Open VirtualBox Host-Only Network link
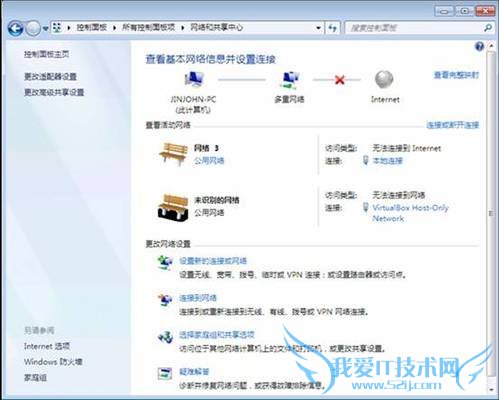The width and height of the screenshot is (499, 400). 410,213
